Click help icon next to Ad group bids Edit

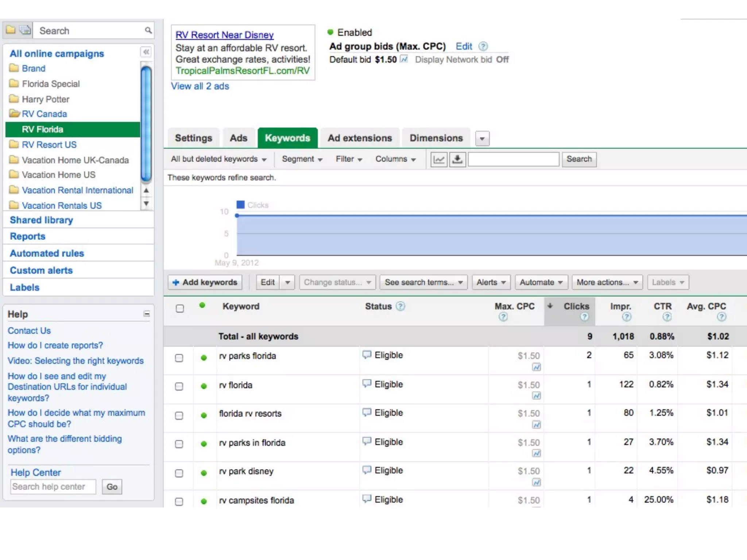pyautogui.click(x=483, y=46)
